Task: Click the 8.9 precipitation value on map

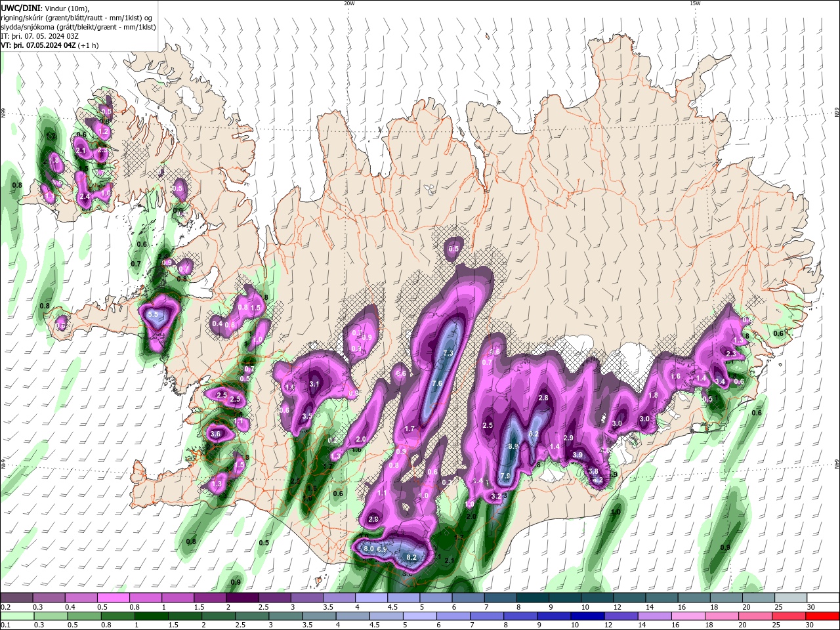Action: (x=514, y=446)
